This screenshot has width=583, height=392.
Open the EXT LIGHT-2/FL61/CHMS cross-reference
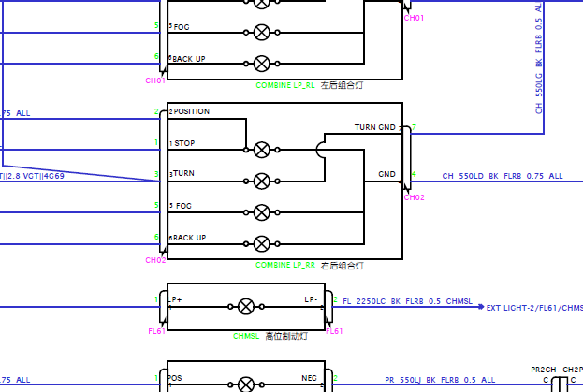tap(534, 308)
